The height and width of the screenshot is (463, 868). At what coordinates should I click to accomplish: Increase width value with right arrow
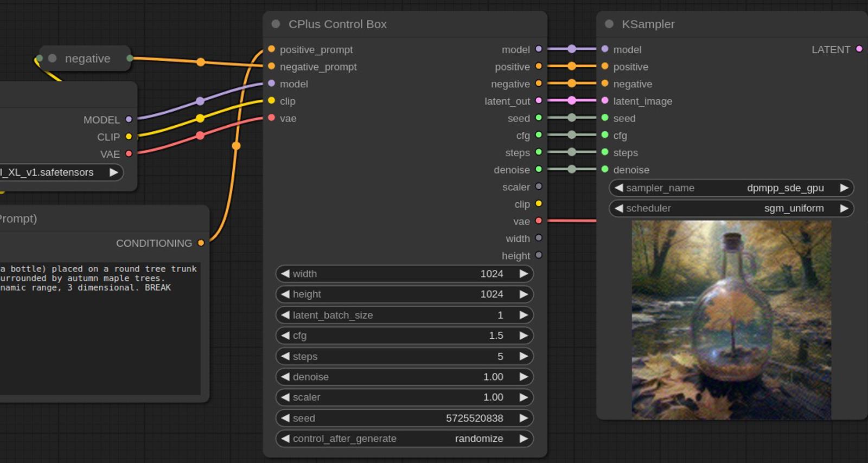coord(524,274)
